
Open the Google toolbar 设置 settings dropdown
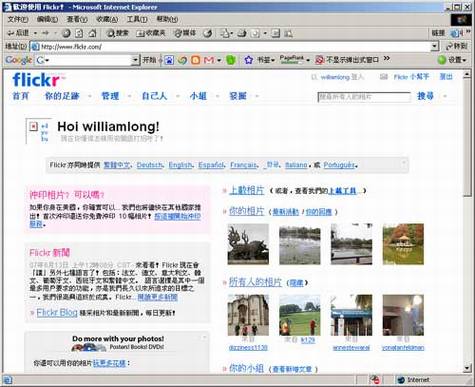pos(452,60)
